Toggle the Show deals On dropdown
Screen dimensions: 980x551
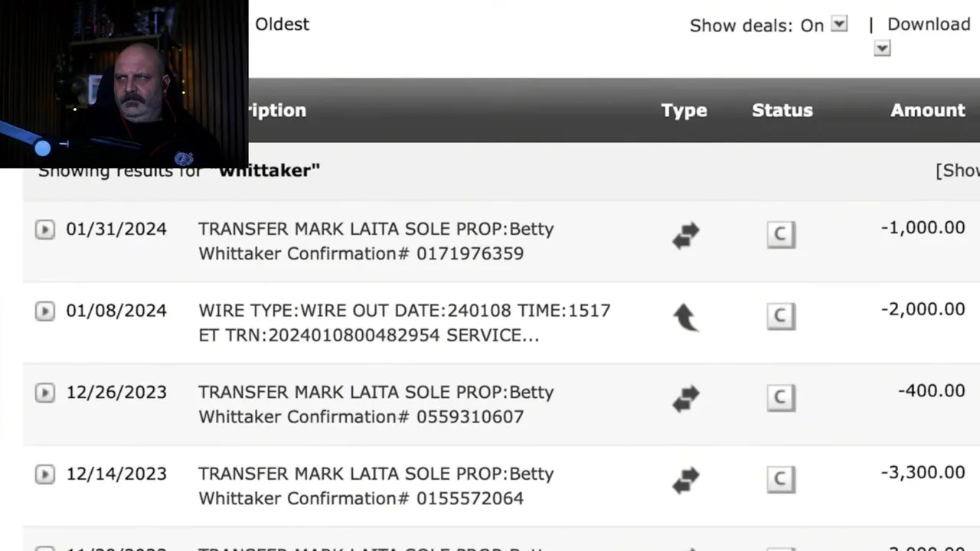(x=839, y=24)
